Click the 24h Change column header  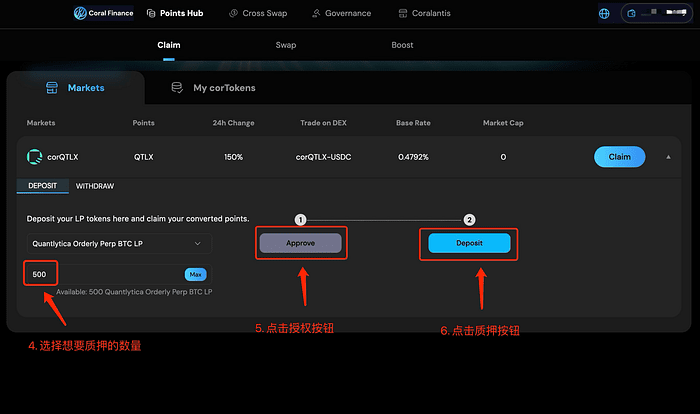coord(233,123)
